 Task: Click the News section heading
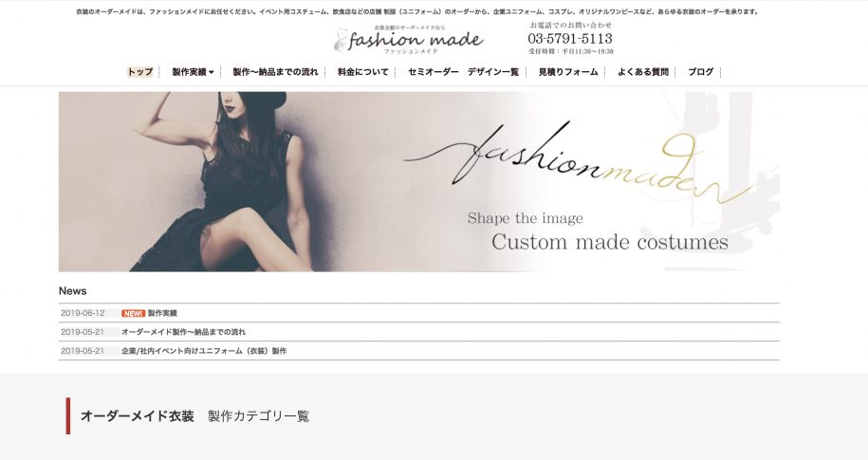(x=72, y=291)
